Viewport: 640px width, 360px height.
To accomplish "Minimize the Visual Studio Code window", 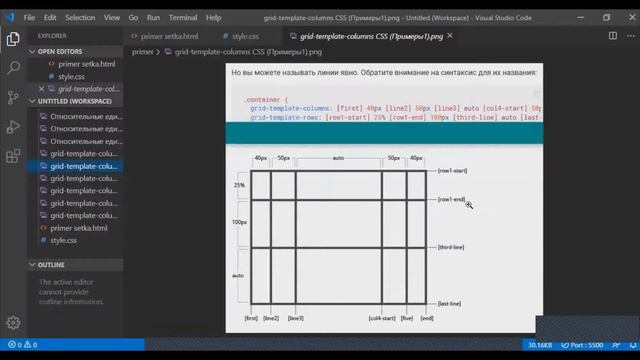I will pyautogui.click(x=580, y=18).
